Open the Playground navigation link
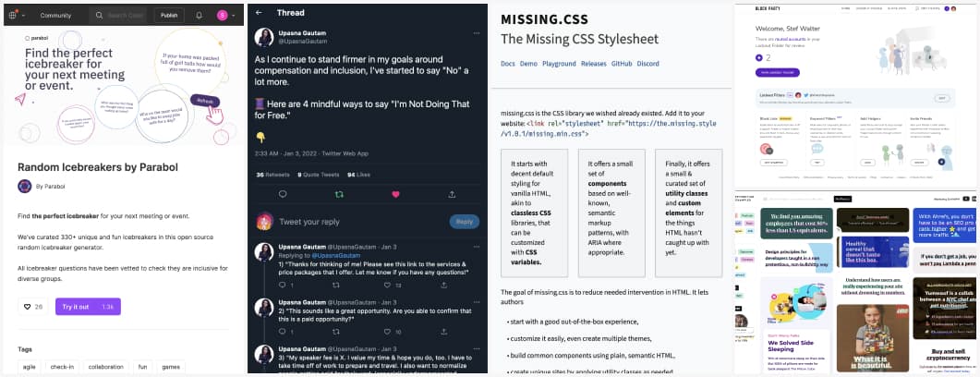The width and height of the screenshot is (980, 377). pos(559,64)
